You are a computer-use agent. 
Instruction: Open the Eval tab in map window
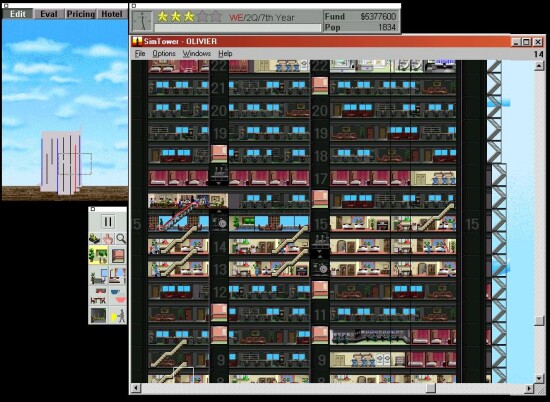pos(49,14)
